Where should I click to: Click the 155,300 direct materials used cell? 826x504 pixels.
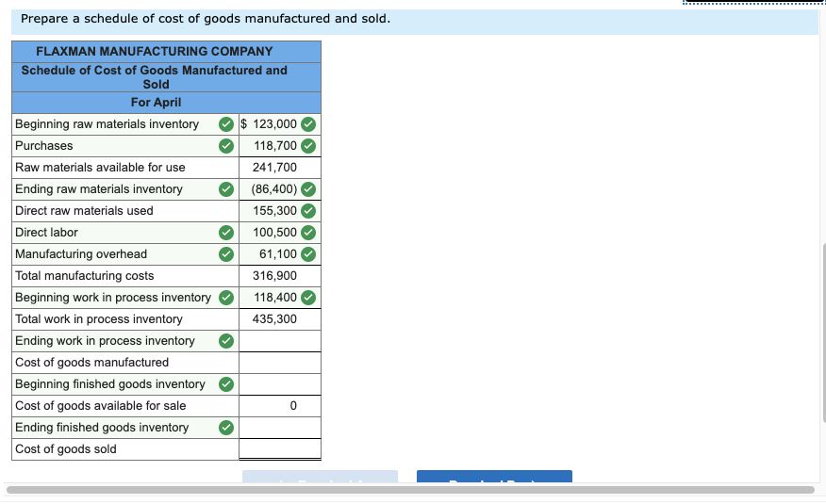pos(280,211)
